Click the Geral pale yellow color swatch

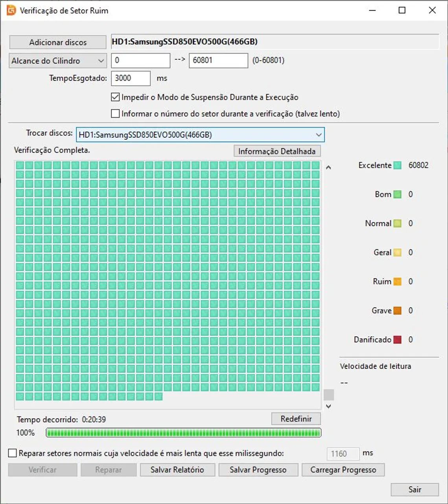[398, 252]
